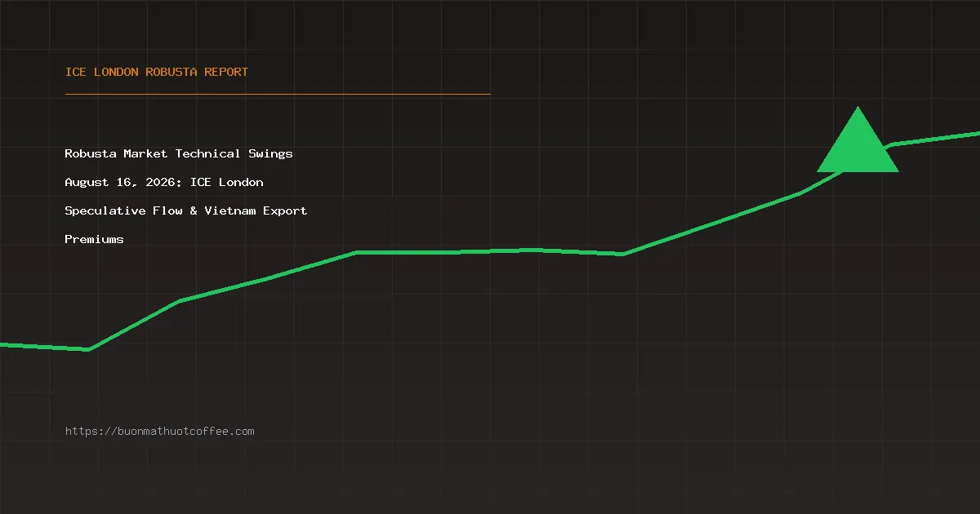Open the buonmathuotcoffee.com URL
Image resolution: width=980 pixels, height=514 pixels.
point(160,431)
